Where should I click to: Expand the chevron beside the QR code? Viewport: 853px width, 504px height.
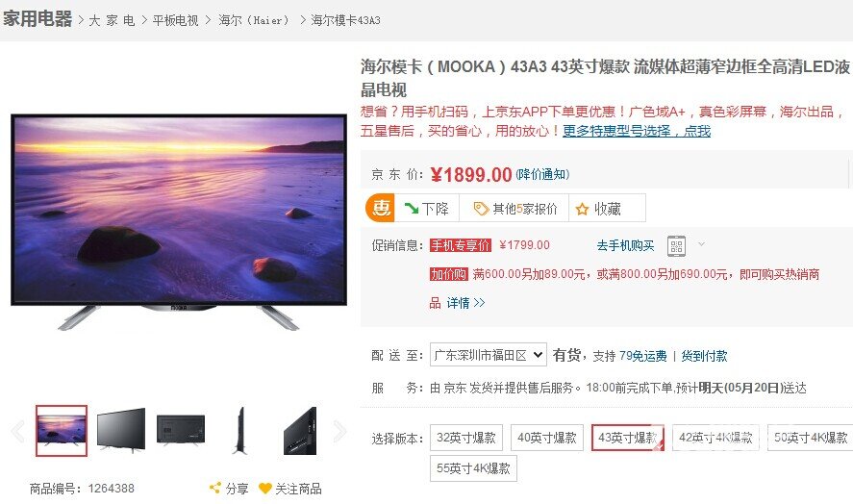[701, 244]
